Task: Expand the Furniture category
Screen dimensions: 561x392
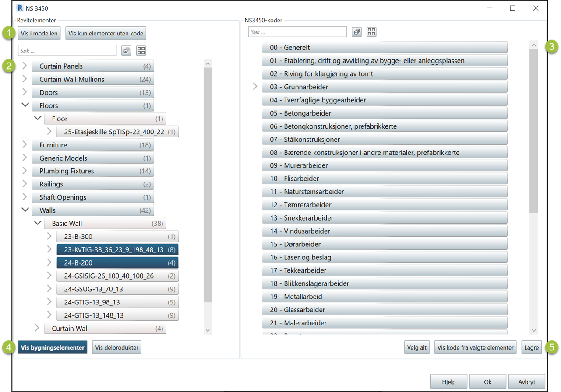Action: [x=25, y=145]
